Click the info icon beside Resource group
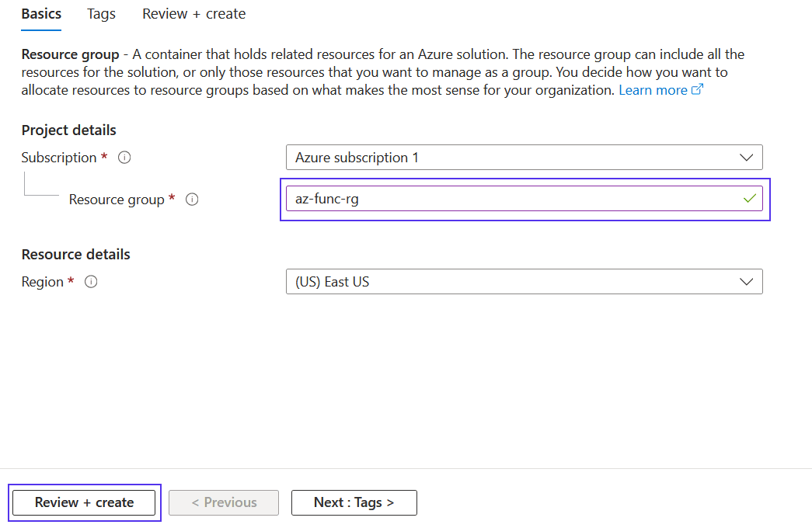812x528 pixels. tap(192, 199)
